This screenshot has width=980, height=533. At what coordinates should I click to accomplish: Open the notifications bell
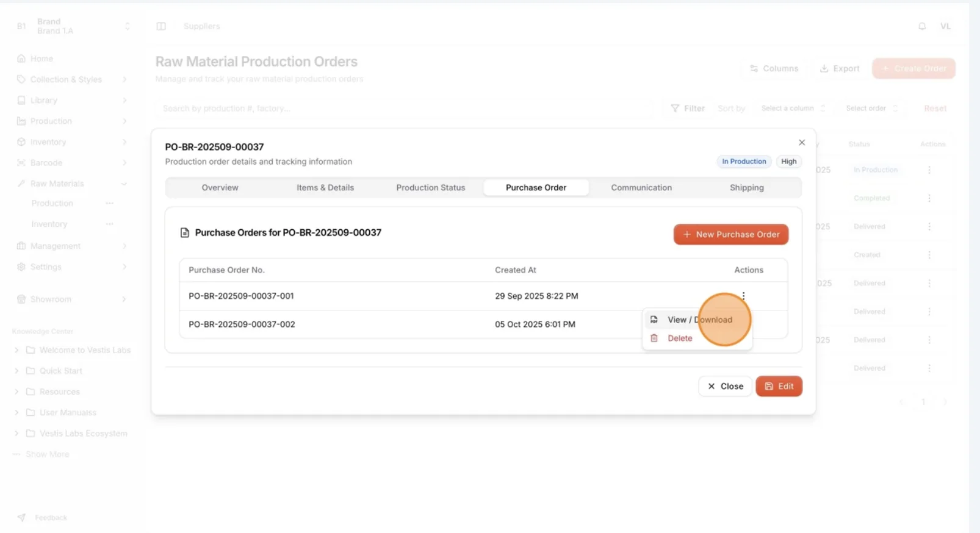922,26
